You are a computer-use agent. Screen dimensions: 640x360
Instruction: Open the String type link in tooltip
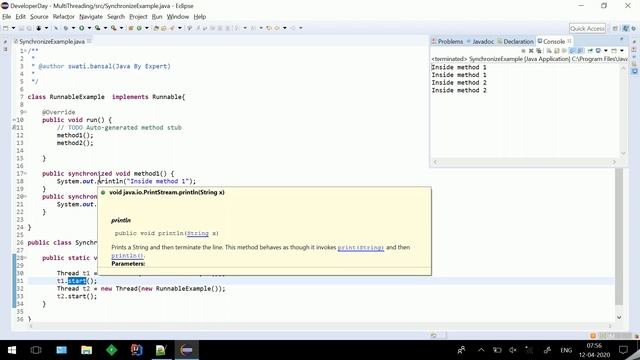[x=198, y=233]
